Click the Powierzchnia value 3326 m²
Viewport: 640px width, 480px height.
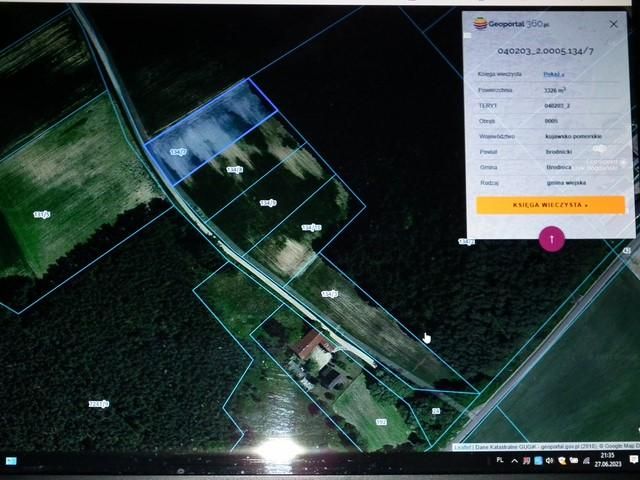pos(555,90)
